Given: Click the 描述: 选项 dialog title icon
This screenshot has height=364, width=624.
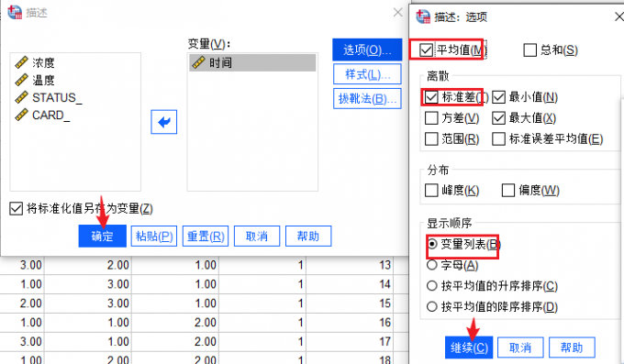Looking at the screenshot, I should [423, 17].
